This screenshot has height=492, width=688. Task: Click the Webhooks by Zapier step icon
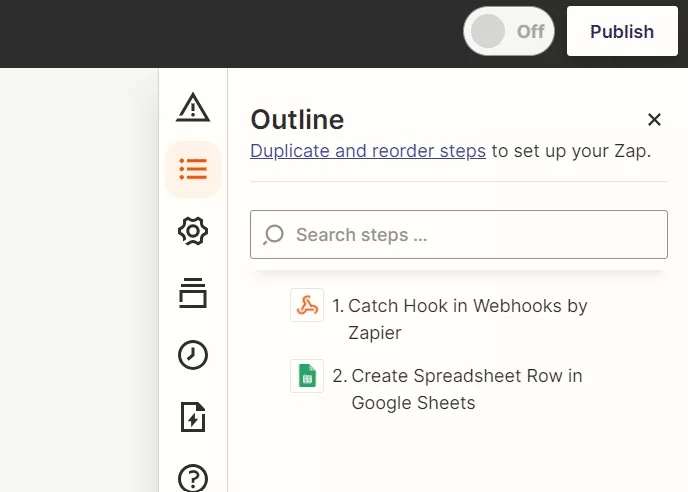pos(307,305)
